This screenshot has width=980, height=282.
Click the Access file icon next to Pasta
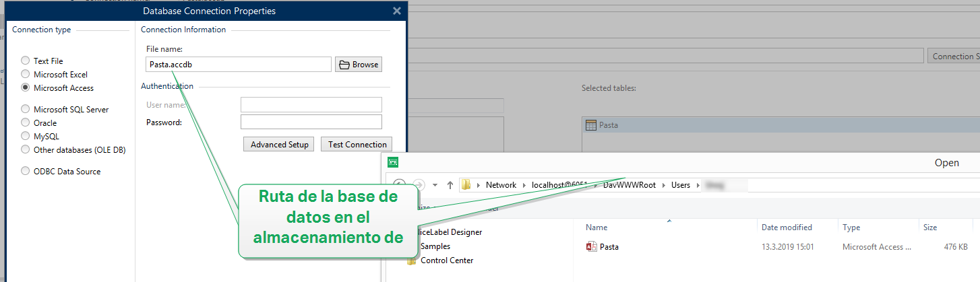(592, 247)
